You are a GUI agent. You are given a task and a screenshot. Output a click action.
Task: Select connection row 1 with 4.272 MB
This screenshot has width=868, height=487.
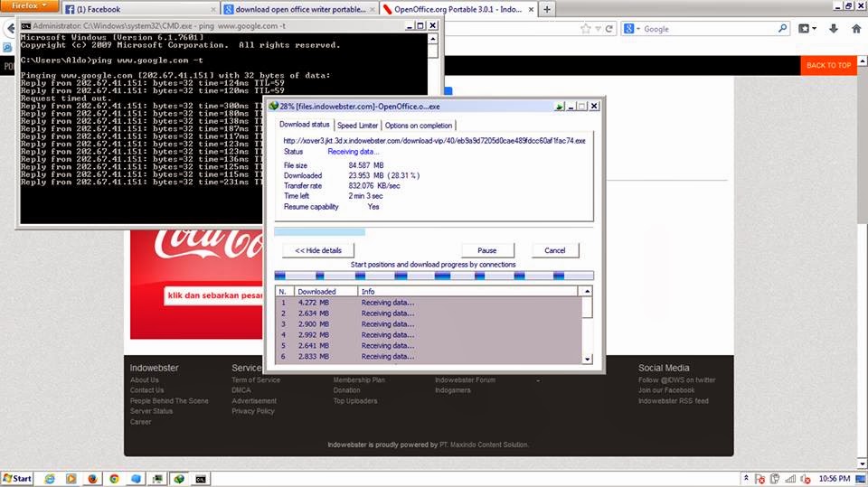pyautogui.click(x=429, y=303)
